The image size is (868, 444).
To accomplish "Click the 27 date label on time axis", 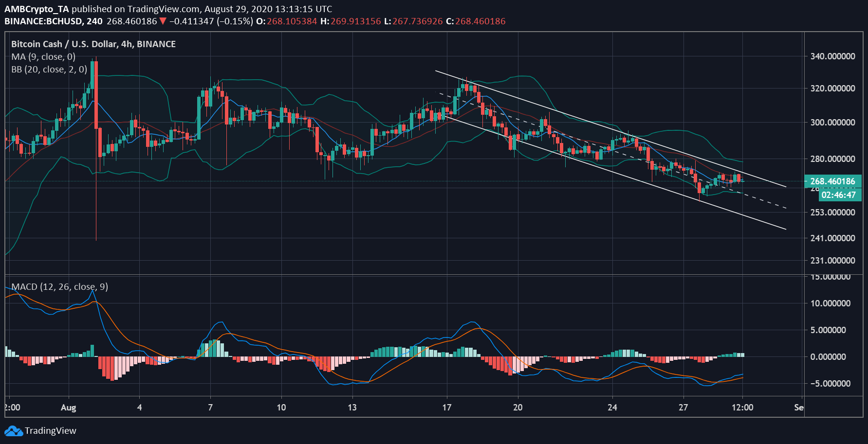I will click(x=683, y=408).
